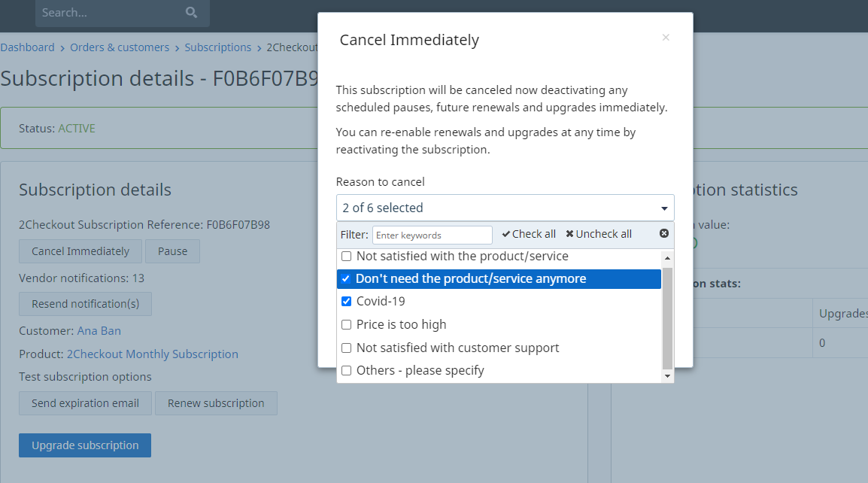Click the Upgrade subscription button

coord(85,445)
